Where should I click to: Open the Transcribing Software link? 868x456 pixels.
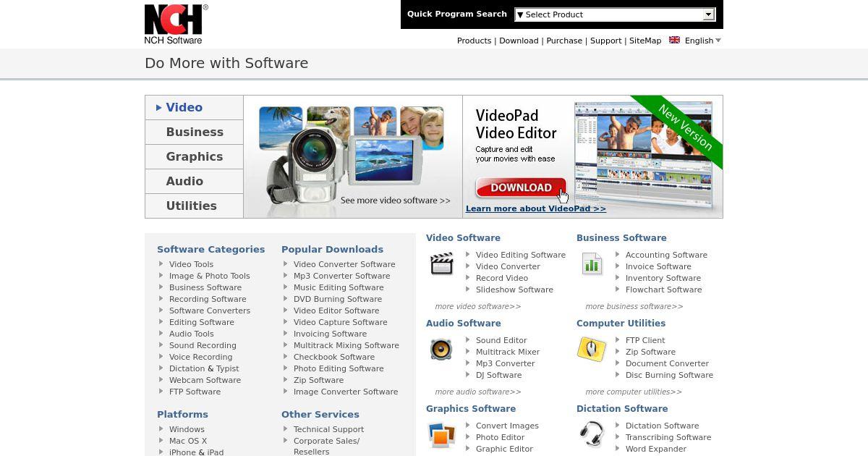668,437
